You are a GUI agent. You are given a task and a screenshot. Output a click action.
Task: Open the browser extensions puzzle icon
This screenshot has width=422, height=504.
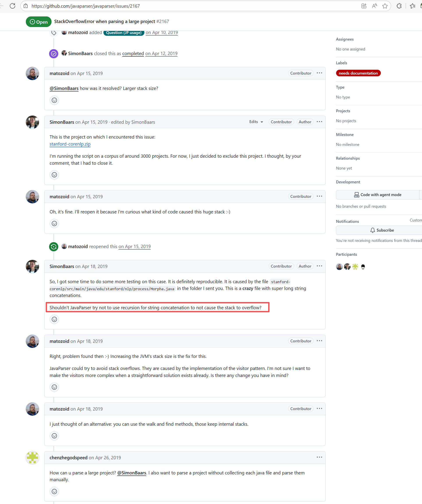[x=399, y=6]
